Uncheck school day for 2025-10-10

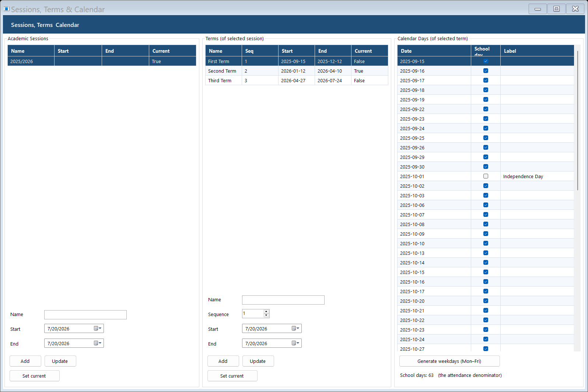pos(486,243)
